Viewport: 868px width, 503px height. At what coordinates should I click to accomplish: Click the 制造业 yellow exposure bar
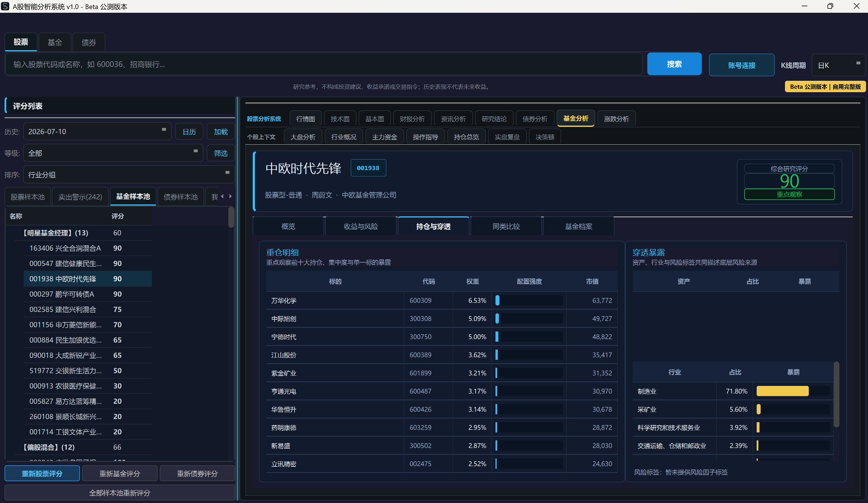[782, 391]
